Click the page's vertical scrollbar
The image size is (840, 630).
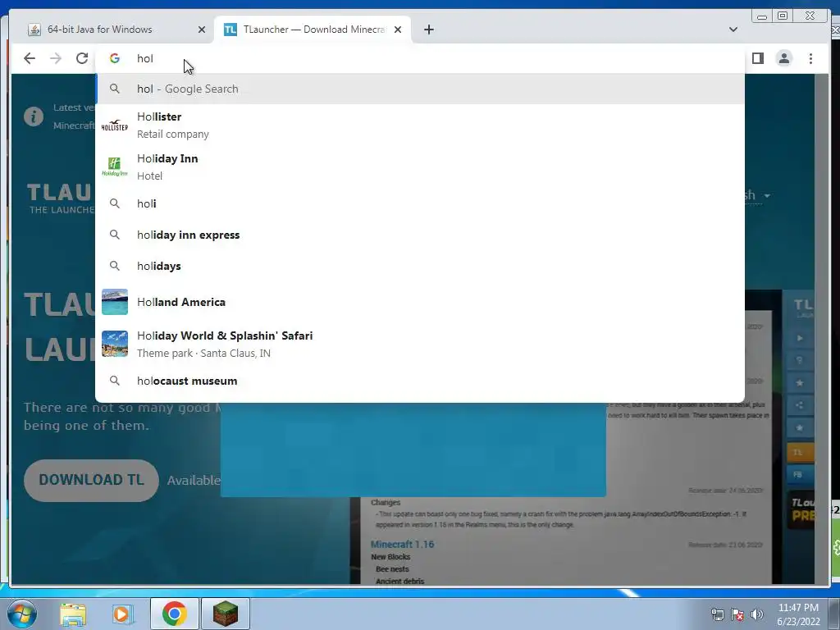click(823, 328)
